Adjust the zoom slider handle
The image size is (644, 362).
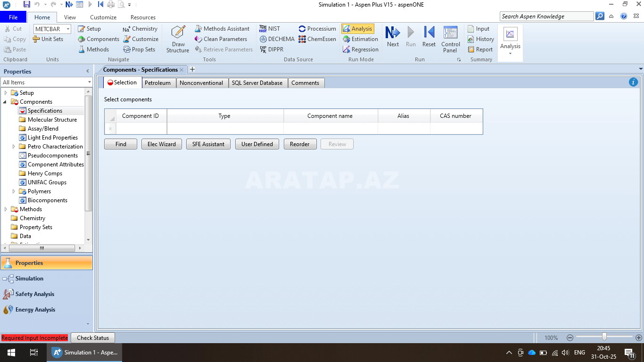[604, 337]
